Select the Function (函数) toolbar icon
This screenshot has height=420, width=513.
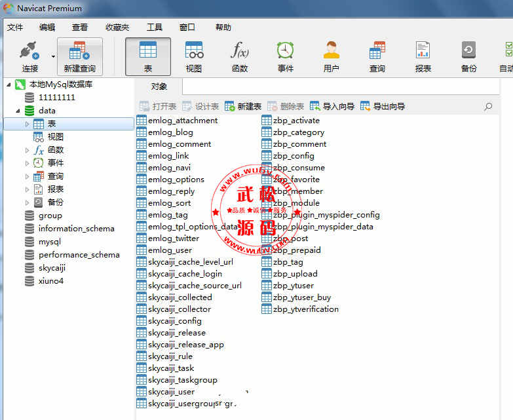click(240, 56)
